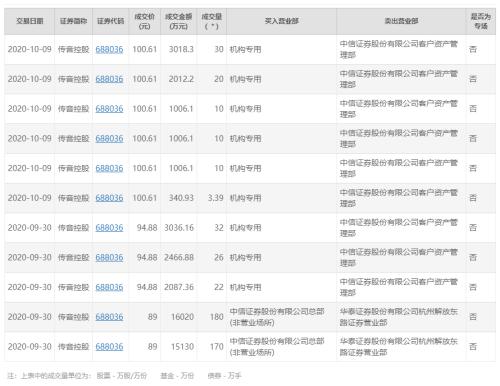Click the volume value 3.39
This screenshot has height=386, width=500.
pyautogui.click(x=216, y=198)
